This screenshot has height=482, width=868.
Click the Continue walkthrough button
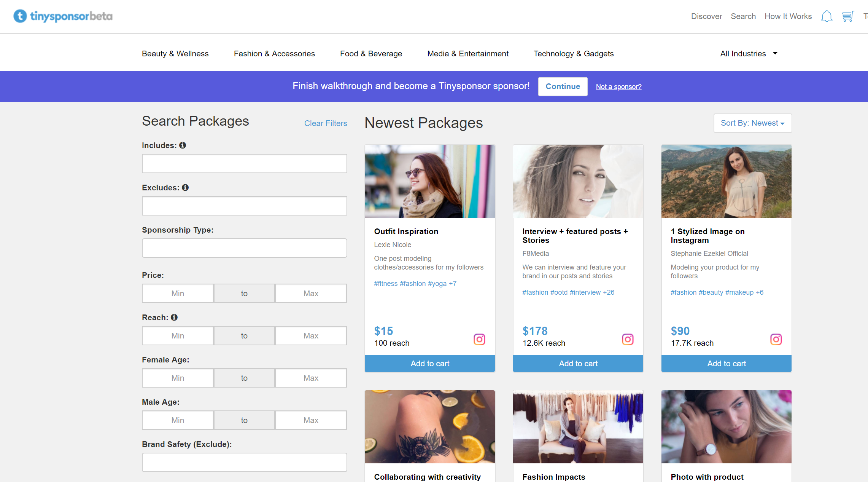click(563, 86)
